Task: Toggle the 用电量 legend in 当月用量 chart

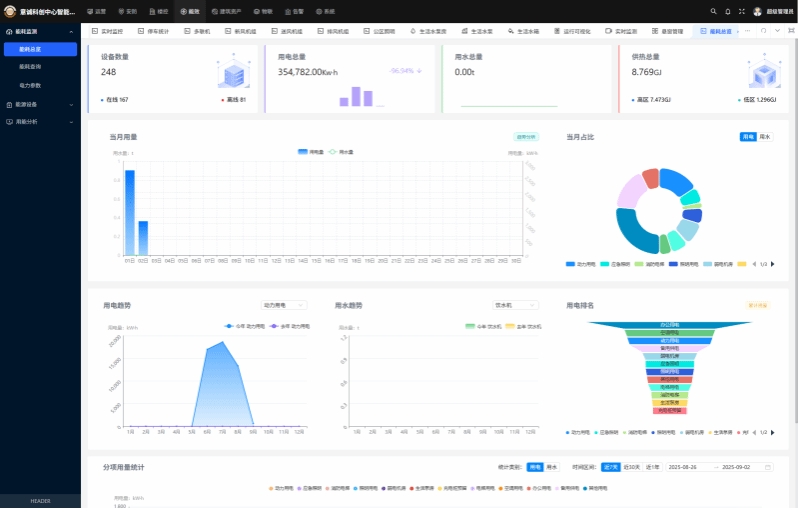Action: coord(311,151)
